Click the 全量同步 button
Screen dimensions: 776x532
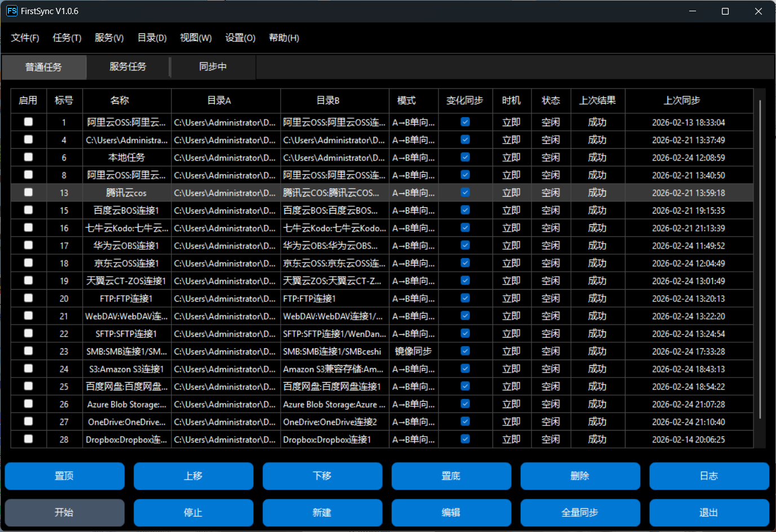(x=580, y=512)
